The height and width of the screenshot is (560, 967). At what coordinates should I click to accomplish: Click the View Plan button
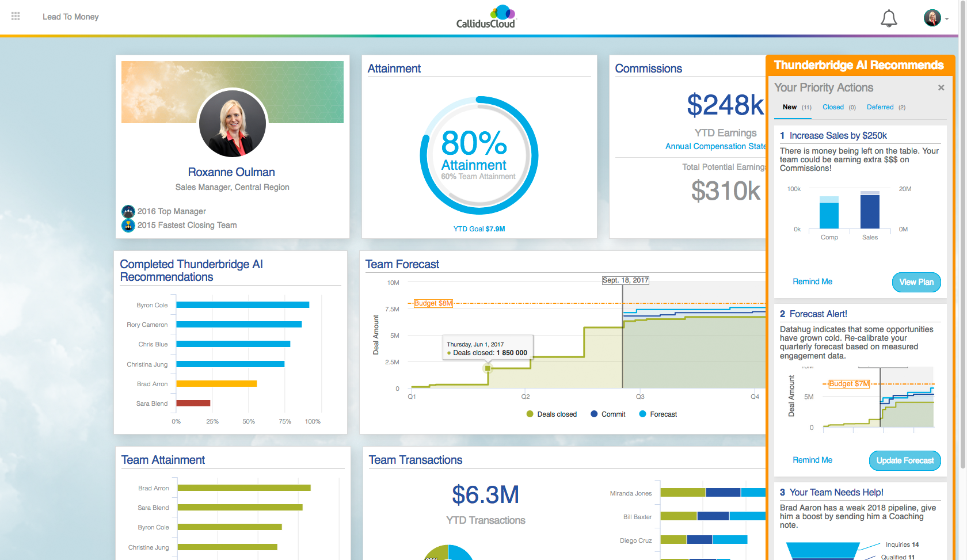coord(916,282)
